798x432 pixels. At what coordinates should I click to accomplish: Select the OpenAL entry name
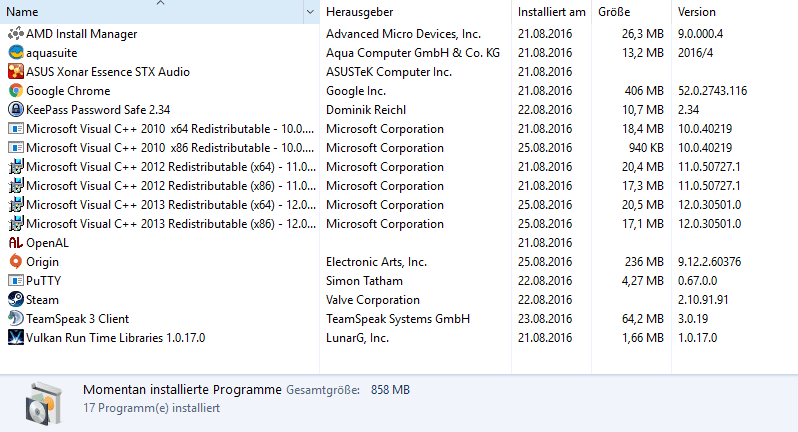click(x=47, y=243)
